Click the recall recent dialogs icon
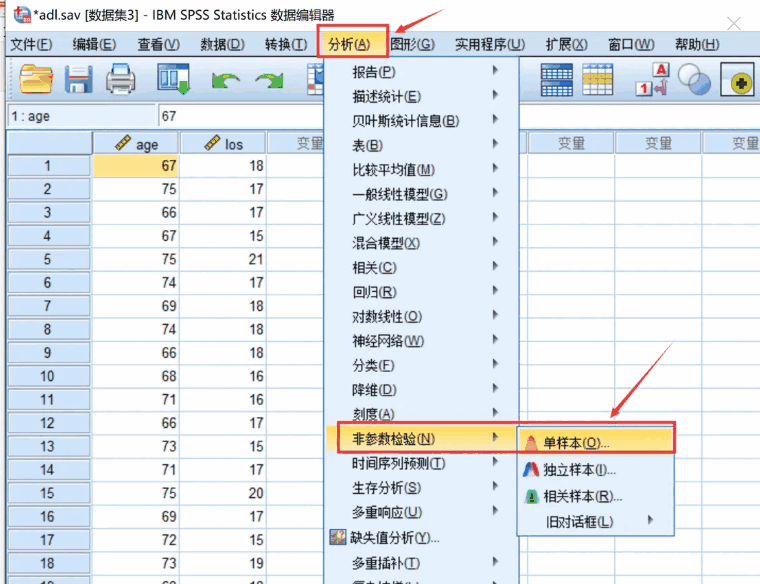This screenshot has height=584, width=760. 174,78
